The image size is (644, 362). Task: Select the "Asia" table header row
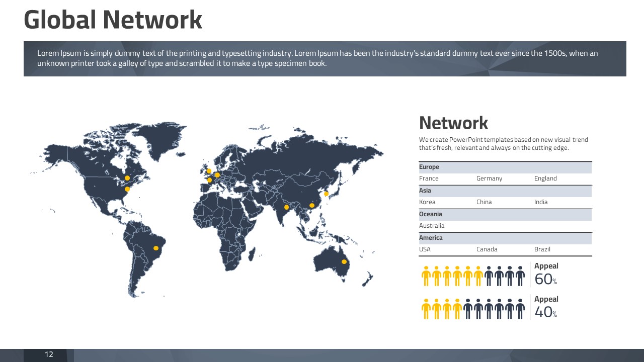[505, 191]
